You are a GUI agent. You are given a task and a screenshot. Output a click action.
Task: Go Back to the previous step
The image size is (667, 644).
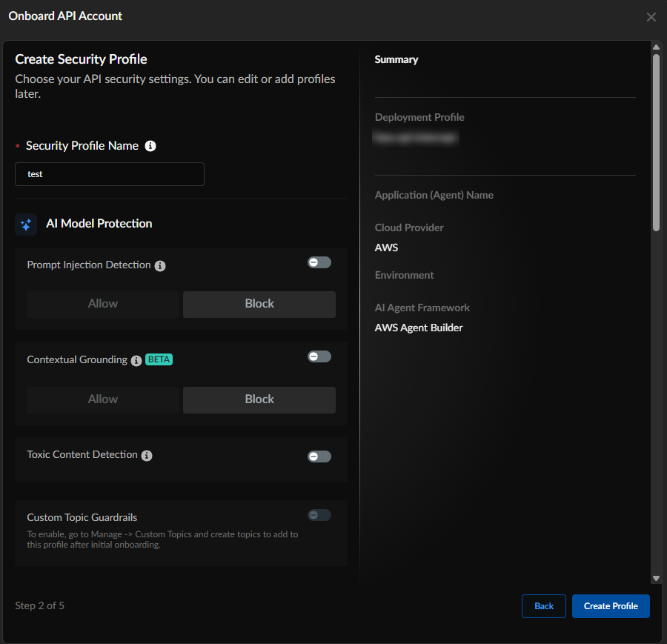pos(544,606)
